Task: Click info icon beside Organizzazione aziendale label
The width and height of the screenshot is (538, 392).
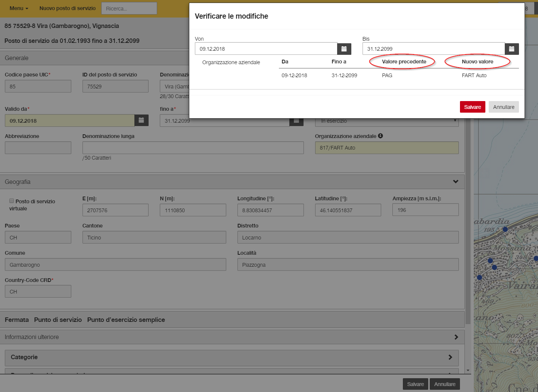Action: (x=380, y=136)
